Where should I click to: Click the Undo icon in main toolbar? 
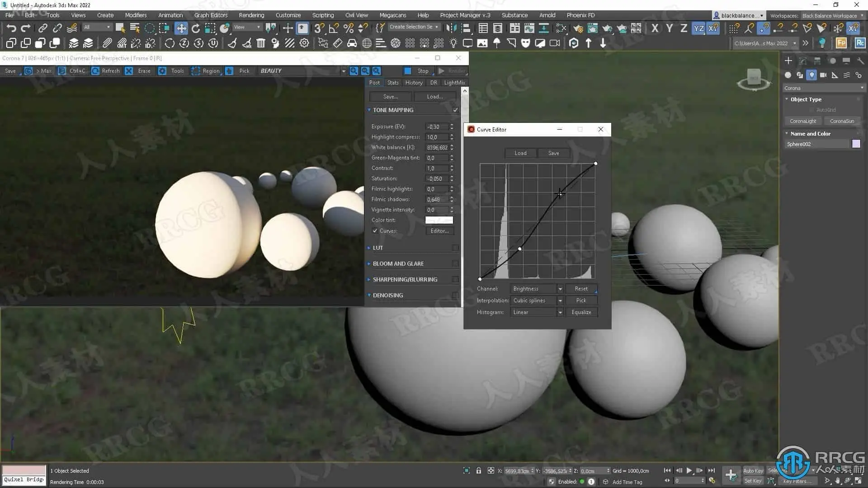coord(11,28)
